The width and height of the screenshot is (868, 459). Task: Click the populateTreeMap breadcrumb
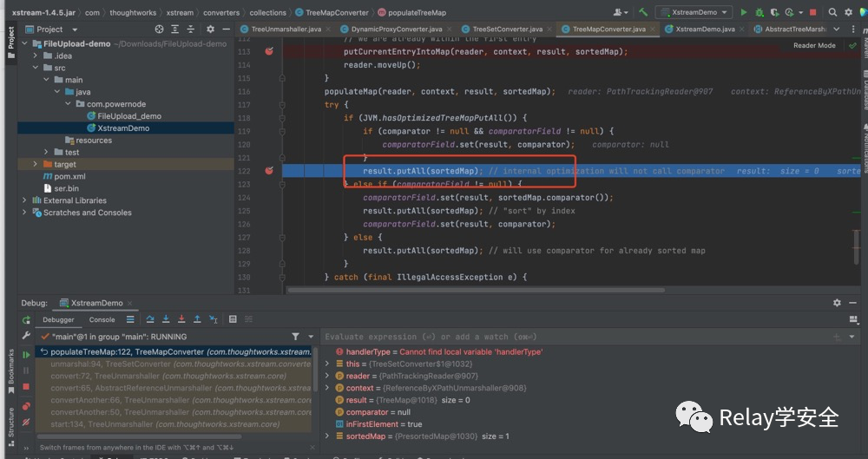(411, 13)
